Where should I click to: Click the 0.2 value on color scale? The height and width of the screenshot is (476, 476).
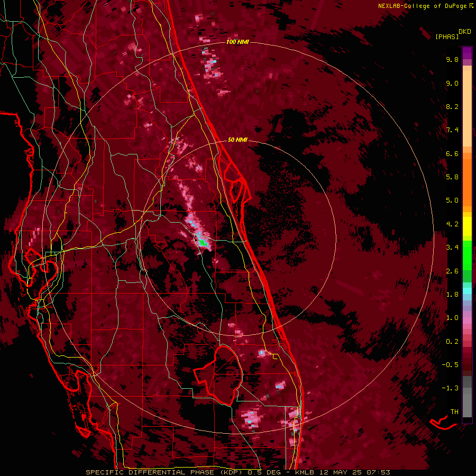pyautogui.click(x=452, y=342)
